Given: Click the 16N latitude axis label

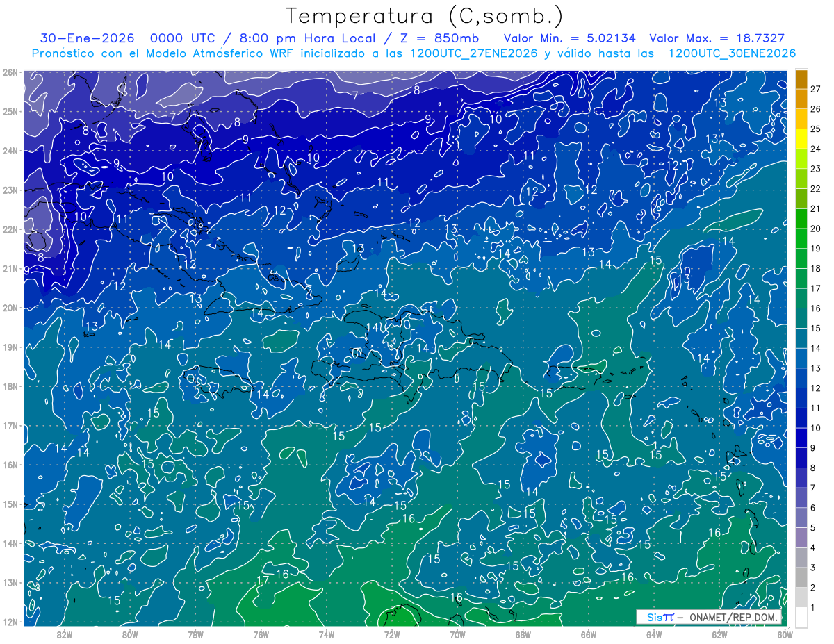Looking at the screenshot, I should 10,465.
